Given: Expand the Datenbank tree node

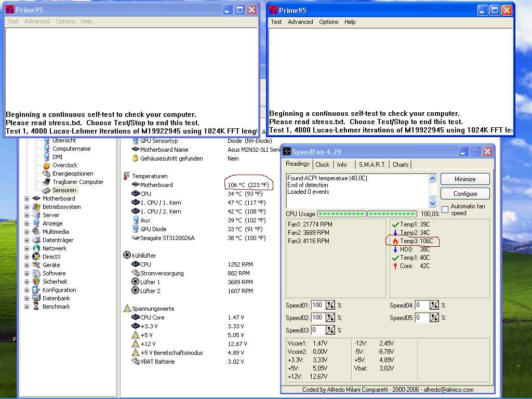Looking at the screenshot, I should click(x=26, y=298).
